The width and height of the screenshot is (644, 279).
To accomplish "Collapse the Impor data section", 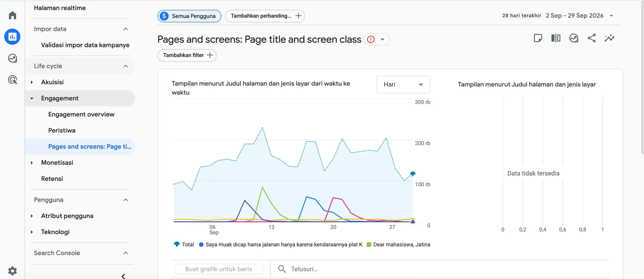I will click(126, 29).
